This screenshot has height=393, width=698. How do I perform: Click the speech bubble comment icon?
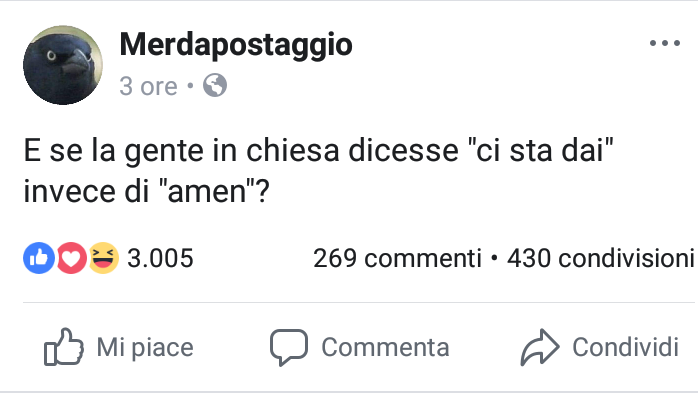[x=288, y=347]
